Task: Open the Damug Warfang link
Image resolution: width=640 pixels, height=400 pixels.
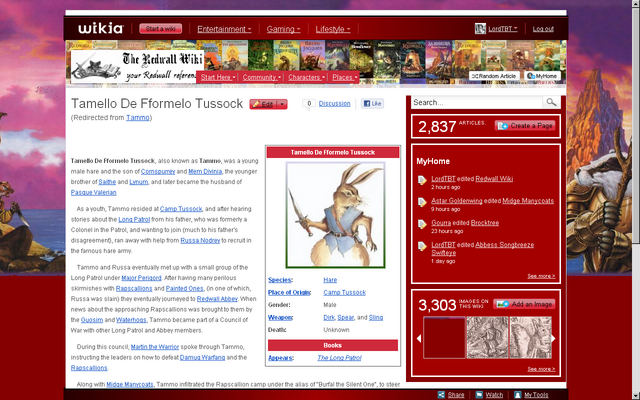Action: pos(202,358)
